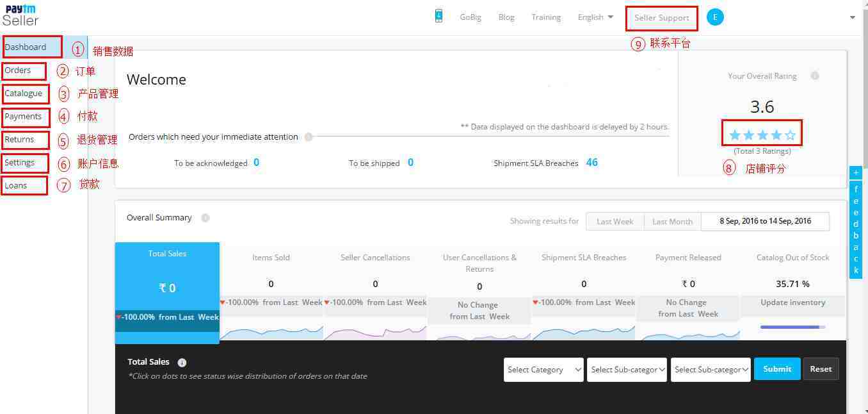Image resolution: width=868 pixels, height=414 pixels.
Task: Click the To be acknowledged count 0
Action: click(x=256, y=163)
